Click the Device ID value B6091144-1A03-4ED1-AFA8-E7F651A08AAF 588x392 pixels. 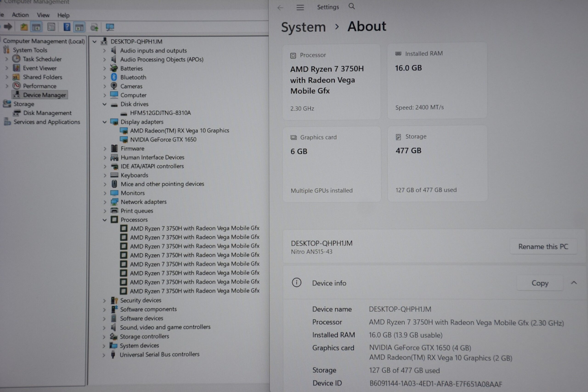435,384
